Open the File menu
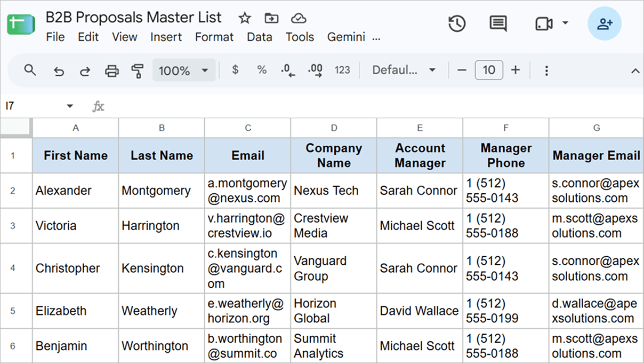The image size is (644, 363). (55, 37)
